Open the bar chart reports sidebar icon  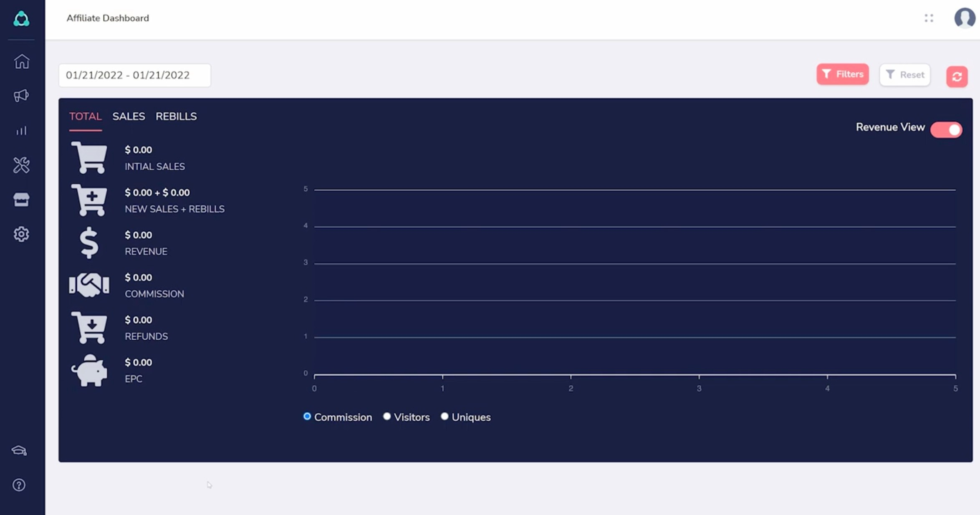[21, 131]
